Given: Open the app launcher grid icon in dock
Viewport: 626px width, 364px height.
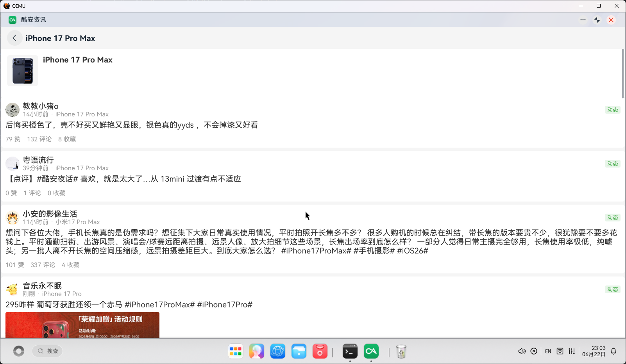Looking at the screenshot, I should 236,351.
